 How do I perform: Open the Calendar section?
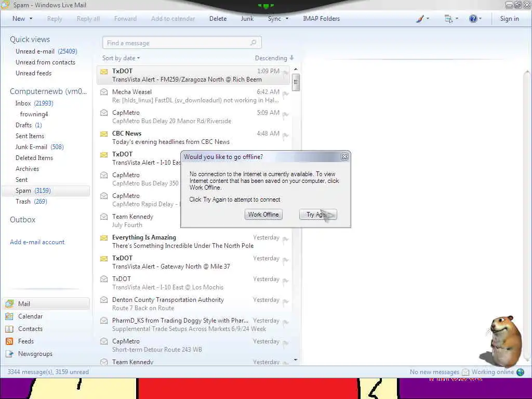click(x=30, y=316)
